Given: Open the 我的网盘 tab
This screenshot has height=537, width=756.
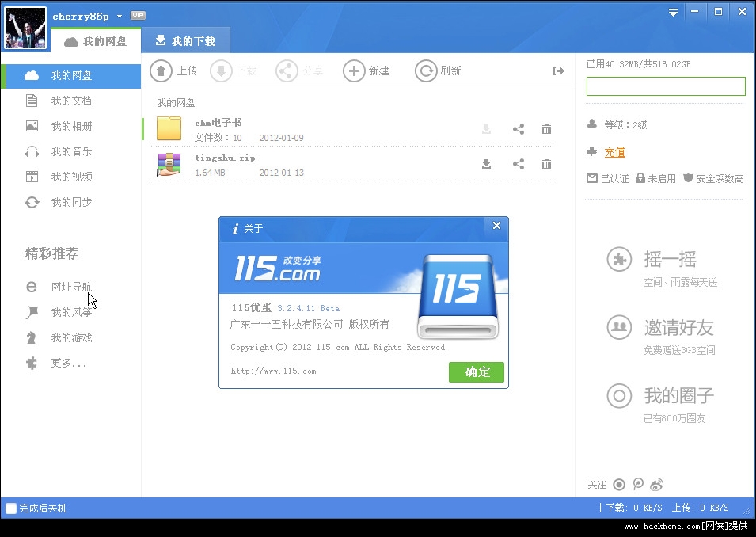Looking at the screenshot, I should point(96,41).
